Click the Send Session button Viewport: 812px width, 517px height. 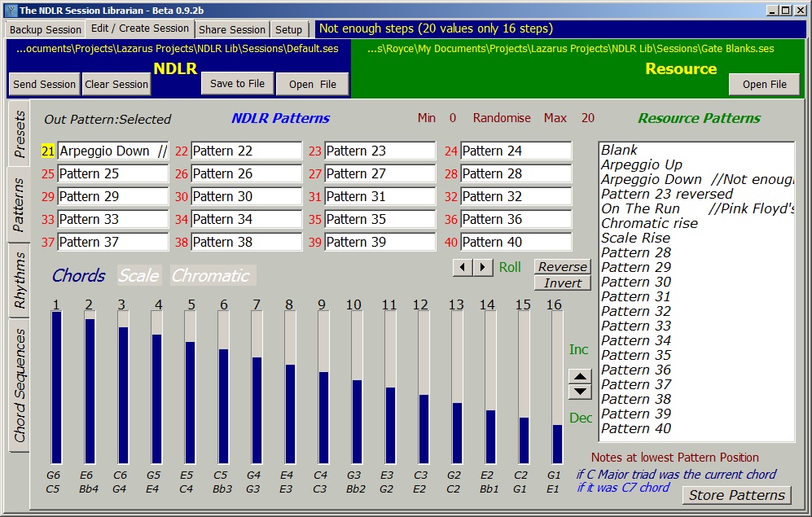click(x=45, y=84)
